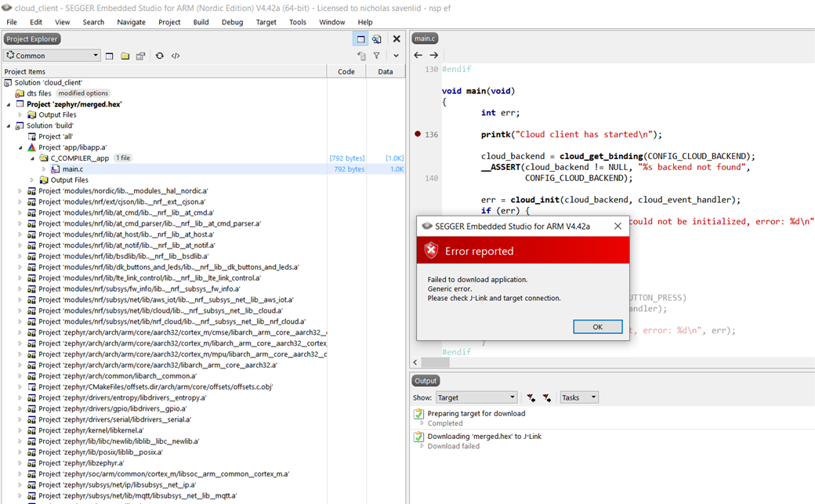Screen dimensions: 815x504
Task: Expand Project 'zephyr/kernel/libkernel.a'
Action: click(20, 430)
